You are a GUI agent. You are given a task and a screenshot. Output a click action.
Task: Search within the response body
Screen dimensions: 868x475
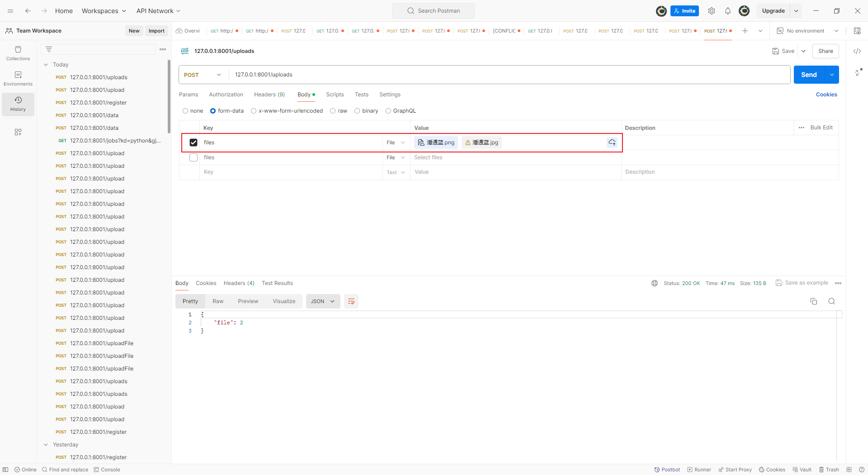pos(832,301)
